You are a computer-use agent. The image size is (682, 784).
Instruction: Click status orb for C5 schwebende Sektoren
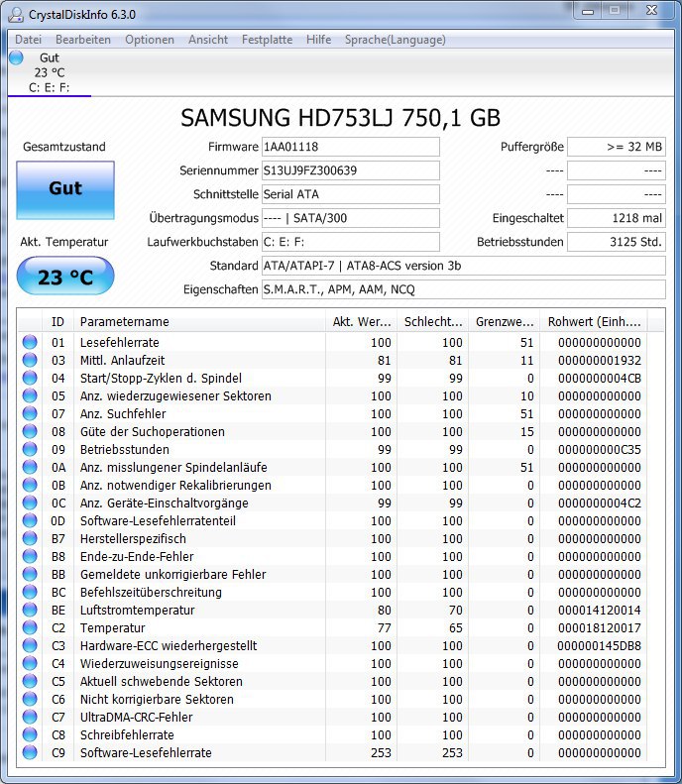click(x=30, y=681)
